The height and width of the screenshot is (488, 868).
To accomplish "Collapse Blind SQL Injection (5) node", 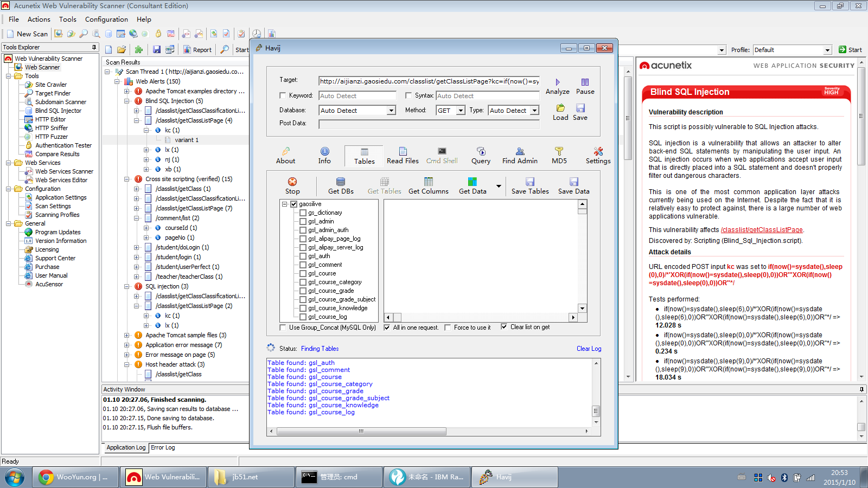I will 127,101.
